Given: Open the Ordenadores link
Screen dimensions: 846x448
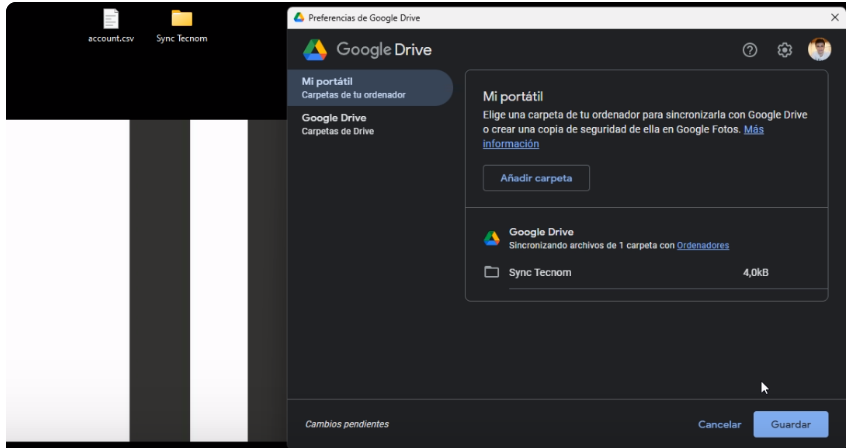Looking at the screenshot, I should click(702, 246).
